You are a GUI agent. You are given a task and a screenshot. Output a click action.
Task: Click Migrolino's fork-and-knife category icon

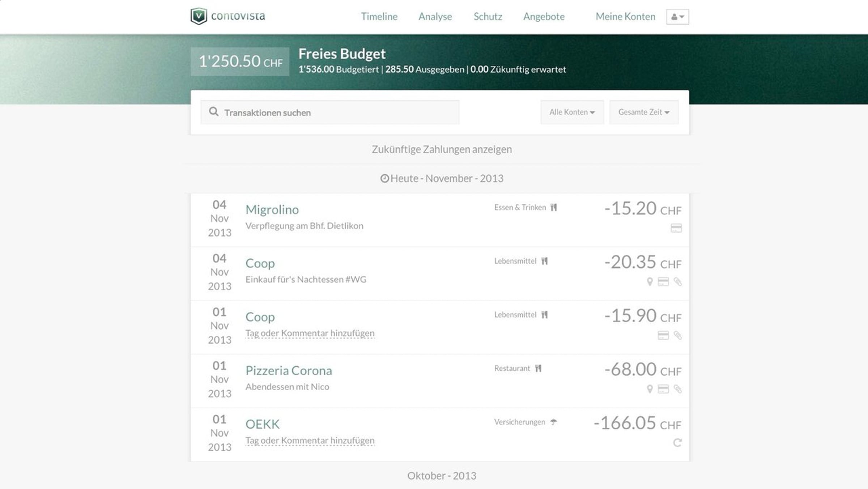coord(554,207)
